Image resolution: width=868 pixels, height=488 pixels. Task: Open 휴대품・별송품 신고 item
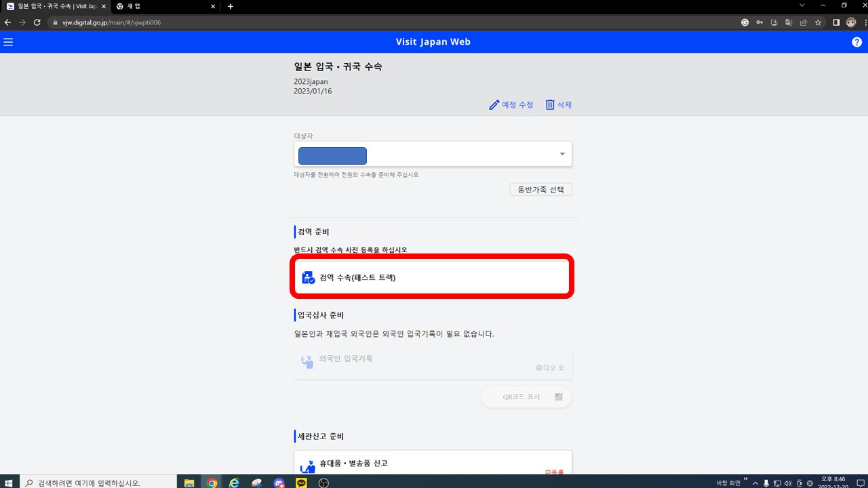(433, 463)
